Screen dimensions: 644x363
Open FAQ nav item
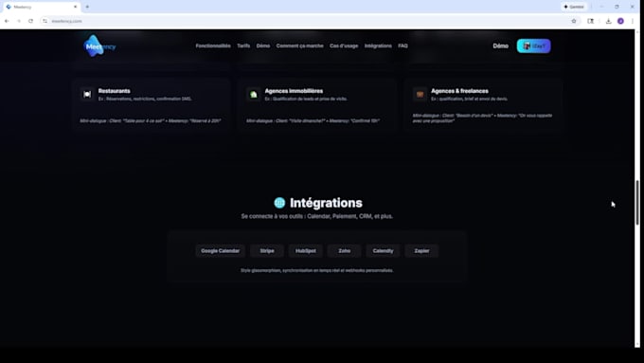(x=402, y=46)
